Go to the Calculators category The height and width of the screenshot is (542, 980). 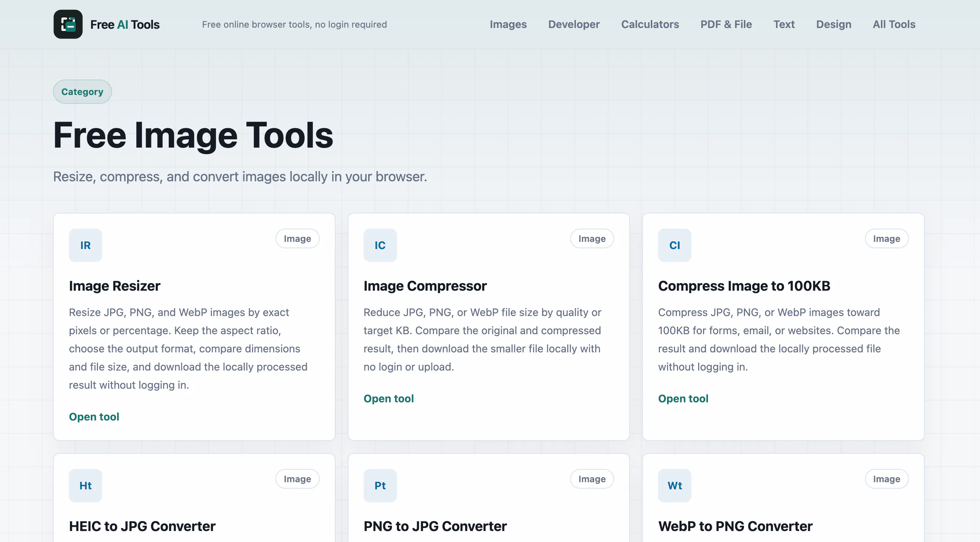click(x=650, y=24)
